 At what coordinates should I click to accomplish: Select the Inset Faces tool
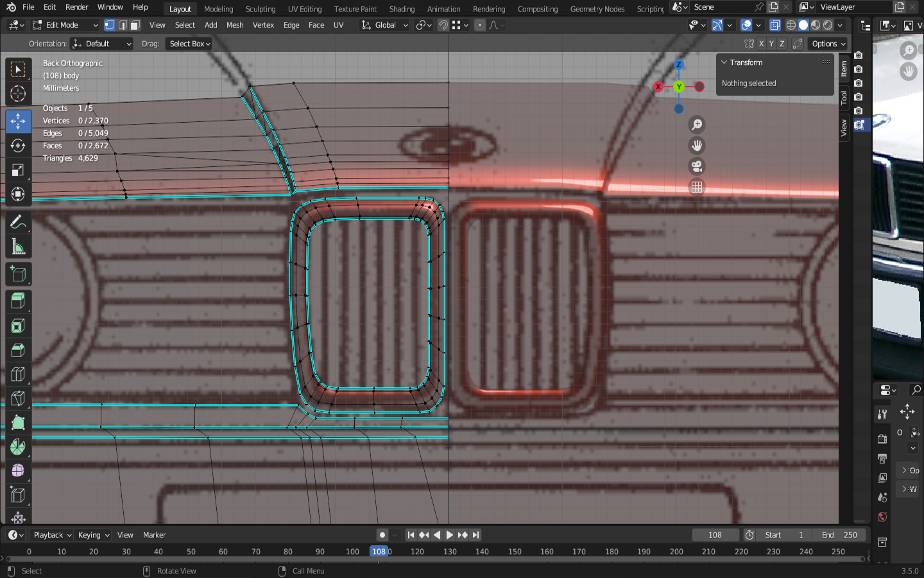click(x=18, y=326)
